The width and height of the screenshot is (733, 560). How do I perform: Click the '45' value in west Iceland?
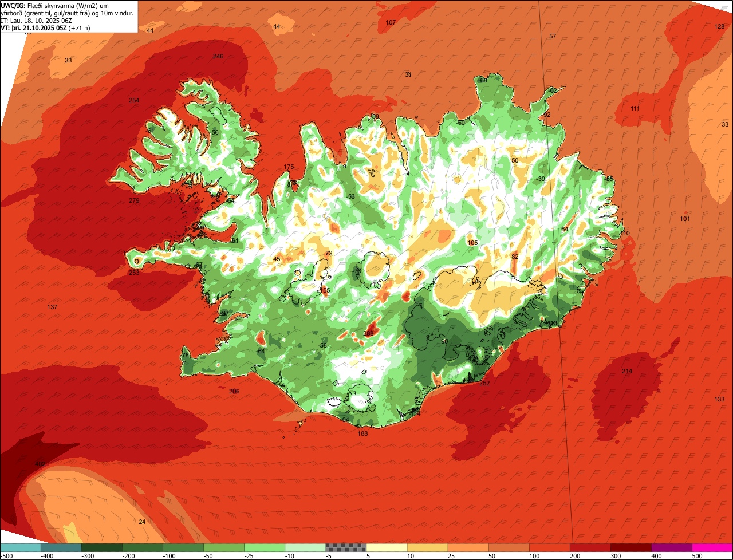coord(277,259)
